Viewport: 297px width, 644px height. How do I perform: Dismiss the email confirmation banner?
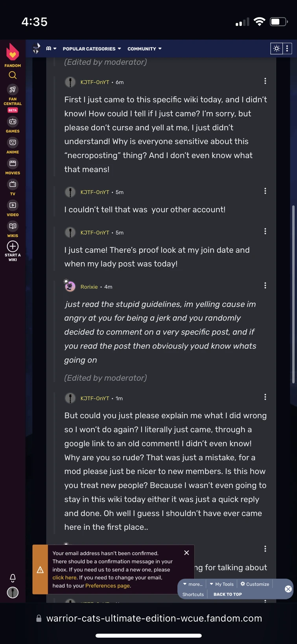point(186,552)
